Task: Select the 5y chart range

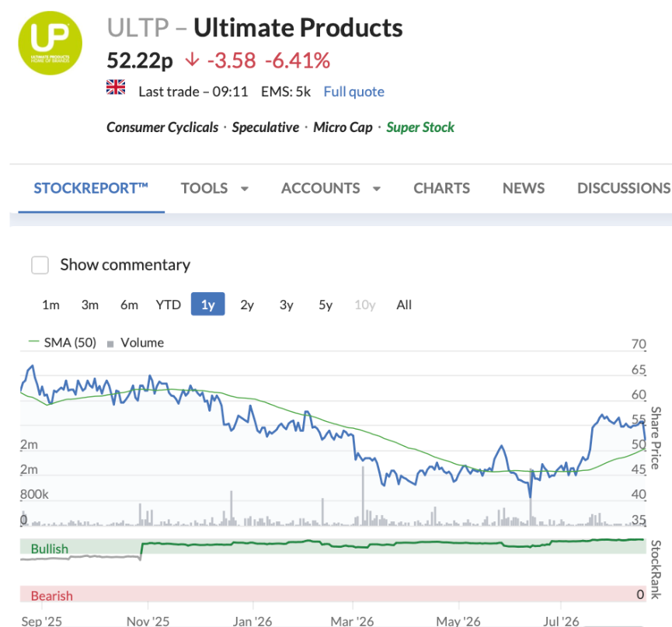Action: pos(326,305)
